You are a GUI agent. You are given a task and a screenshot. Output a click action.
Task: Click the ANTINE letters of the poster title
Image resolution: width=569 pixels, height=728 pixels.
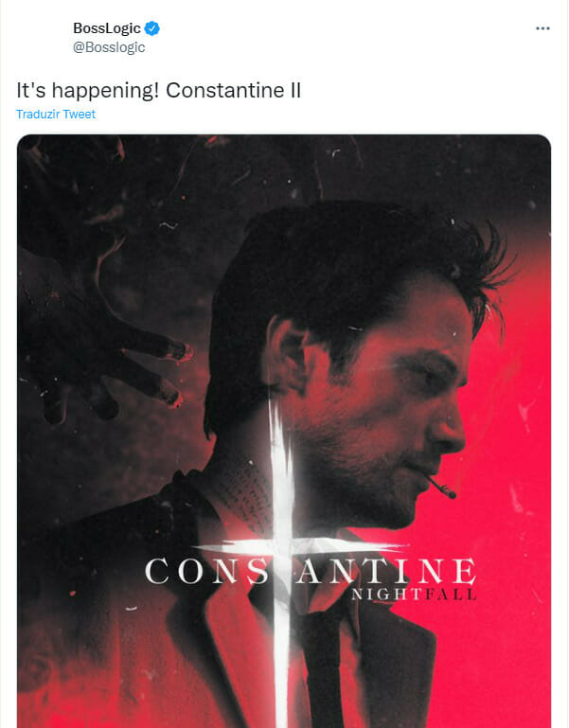398,571
